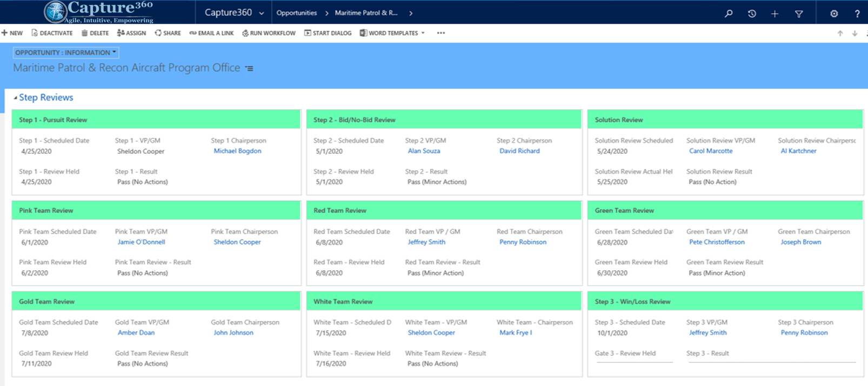Open the record list icon beside title
The height and width of the screenshot is (386, 868).
click(249, 68)
